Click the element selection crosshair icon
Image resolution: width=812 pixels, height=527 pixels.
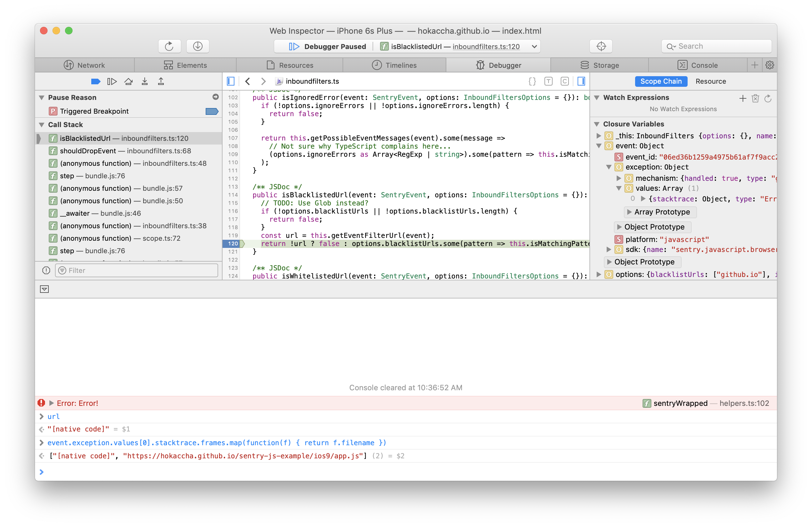coord(601,46)
